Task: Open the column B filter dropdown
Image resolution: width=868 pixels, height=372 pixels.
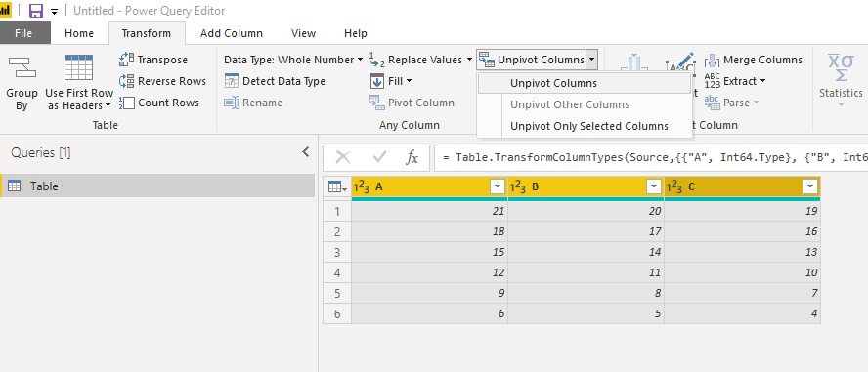Action: pos(654,187)
